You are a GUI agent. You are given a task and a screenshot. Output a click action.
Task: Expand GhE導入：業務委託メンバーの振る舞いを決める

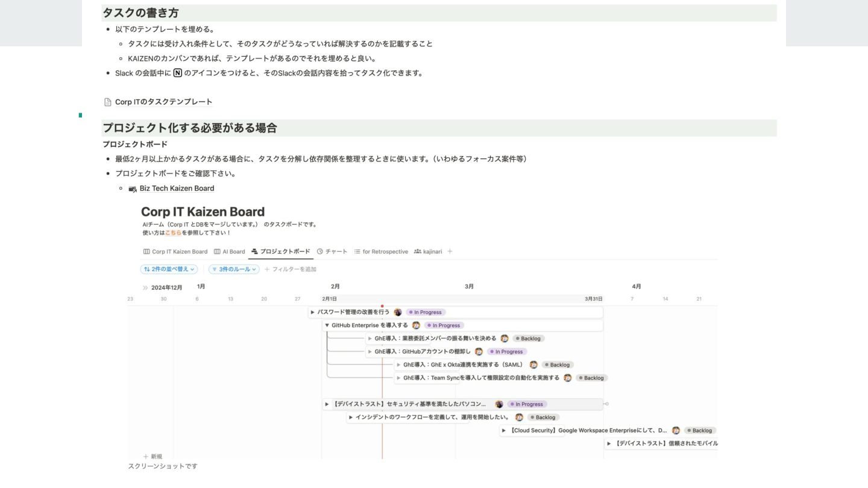pos(370,339)
